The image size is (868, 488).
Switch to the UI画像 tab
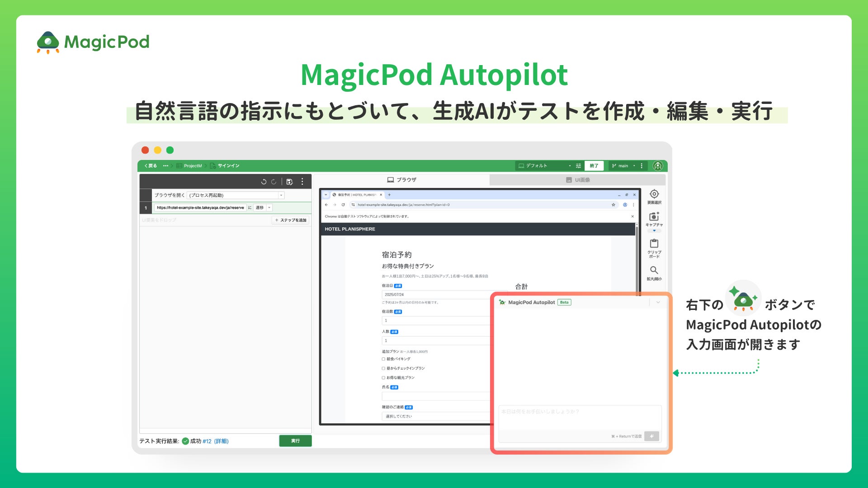tap(578, 180)
